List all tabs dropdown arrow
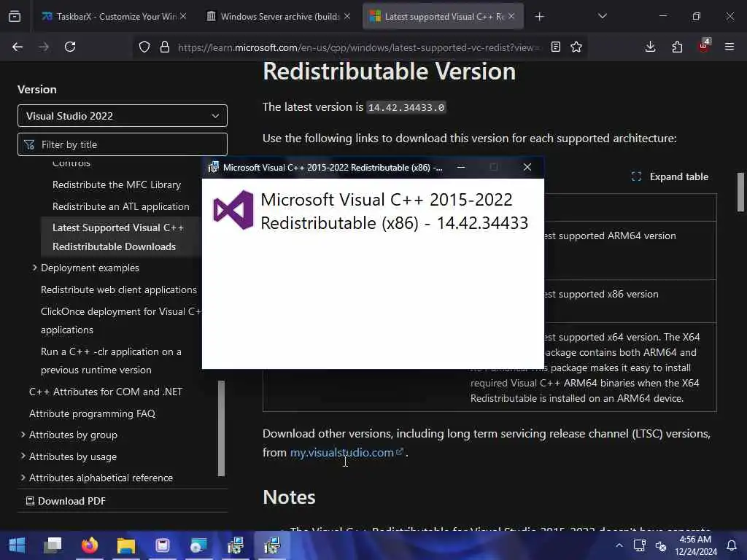 tap(603, 17)
